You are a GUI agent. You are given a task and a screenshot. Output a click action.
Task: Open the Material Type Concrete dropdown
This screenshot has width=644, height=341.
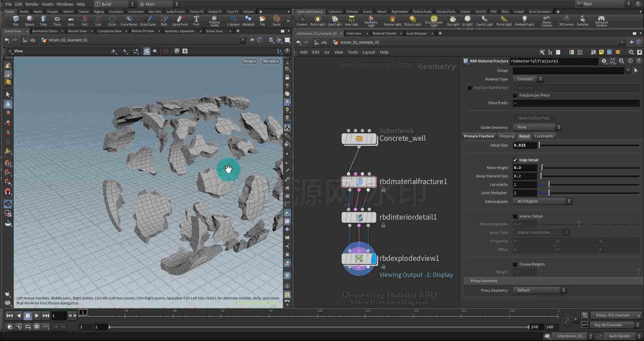click(x=528, y=79)
